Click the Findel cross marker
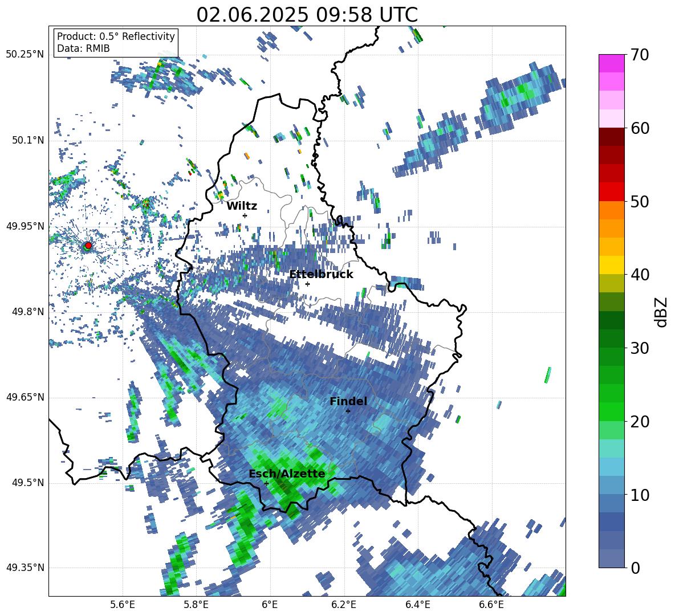This screenshot has height=616, width=675. tap(348, 411)
